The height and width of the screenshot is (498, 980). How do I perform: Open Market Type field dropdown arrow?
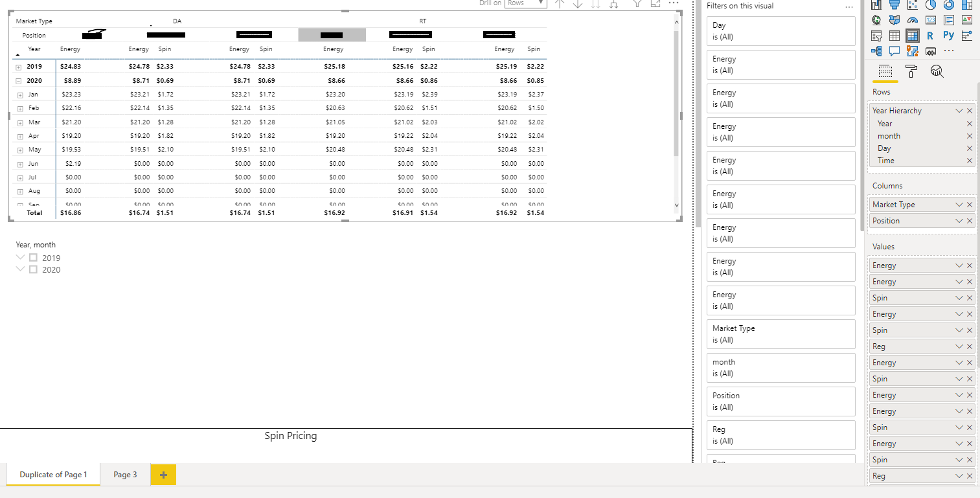pyautogui.click(x=959, y=205)
